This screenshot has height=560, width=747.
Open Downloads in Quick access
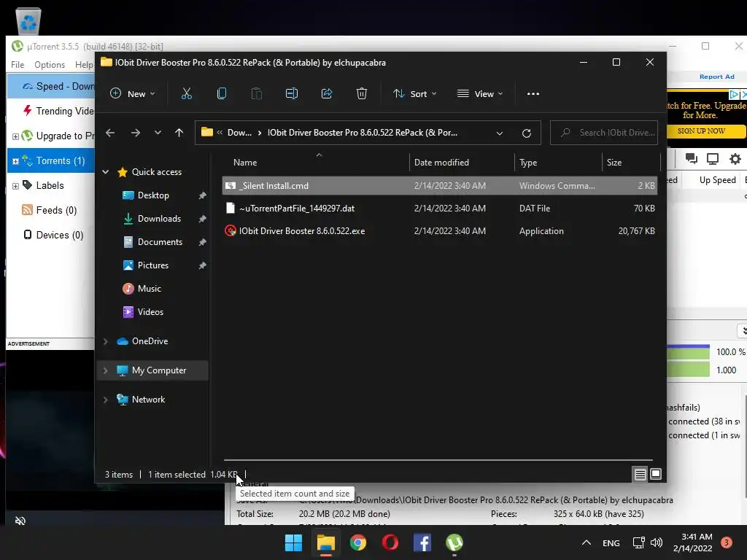click(159, 219)
